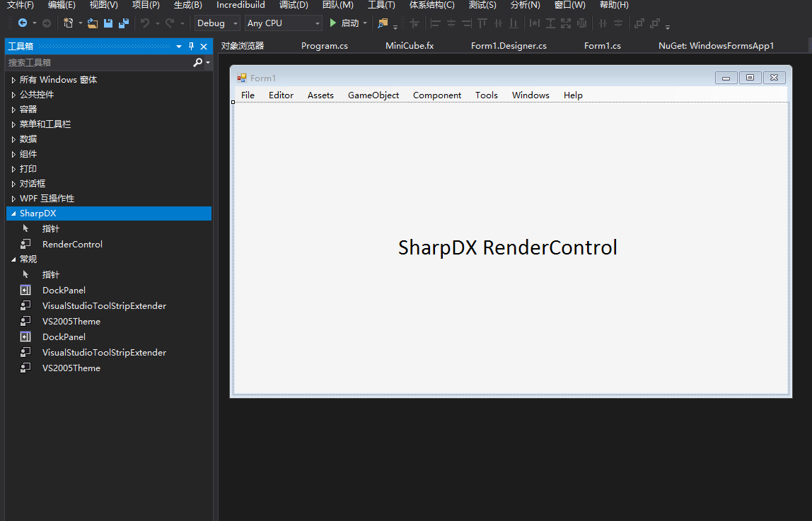Click the SharpDX RenderControl design surface
812x521 pixels.
pyautogui.click(x=511, y=248)
